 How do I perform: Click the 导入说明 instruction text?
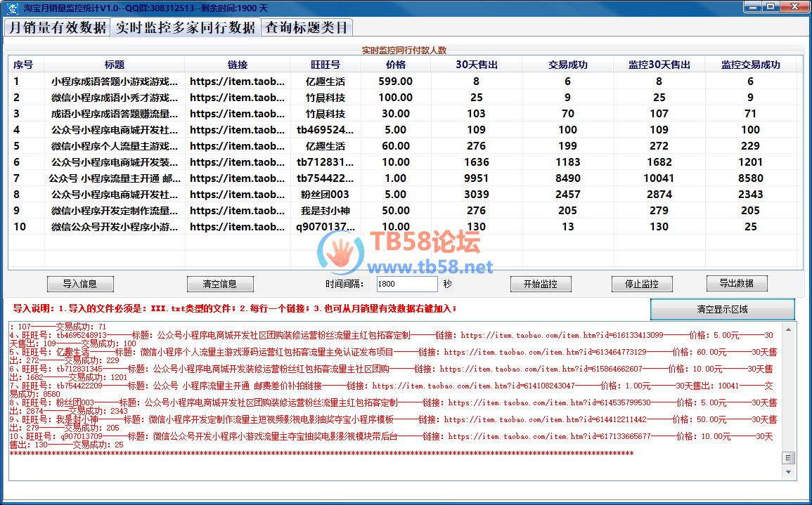[x=235, y=308]
